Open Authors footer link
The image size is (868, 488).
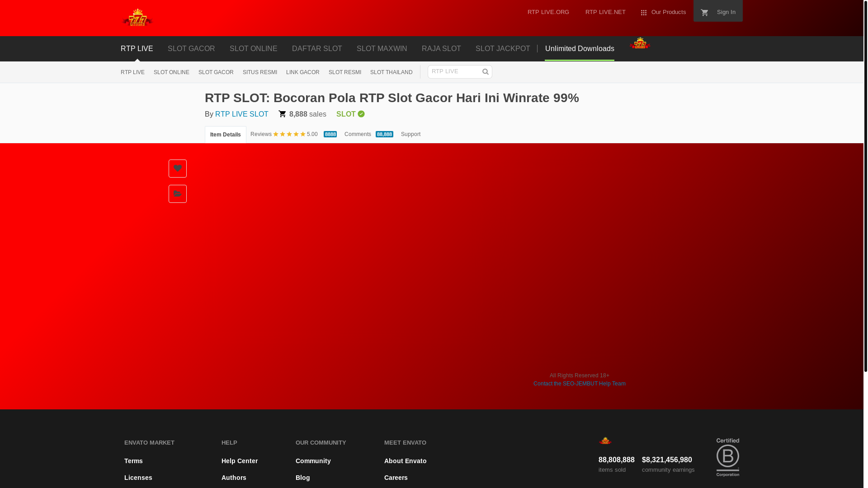point(234,478)
